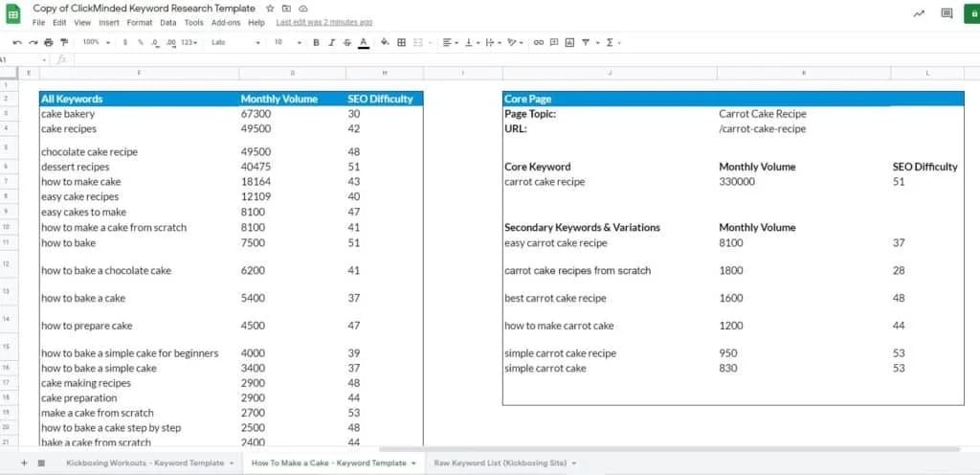Choose the text color swatch
The image size is (980, 475).
coord(364,42)
